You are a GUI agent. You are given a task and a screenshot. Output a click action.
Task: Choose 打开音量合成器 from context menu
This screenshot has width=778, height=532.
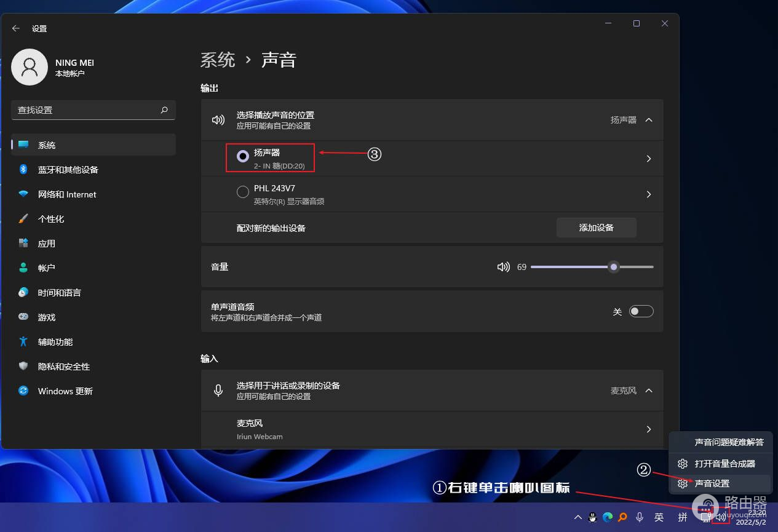pyautogui.click(x=724, y=464)
